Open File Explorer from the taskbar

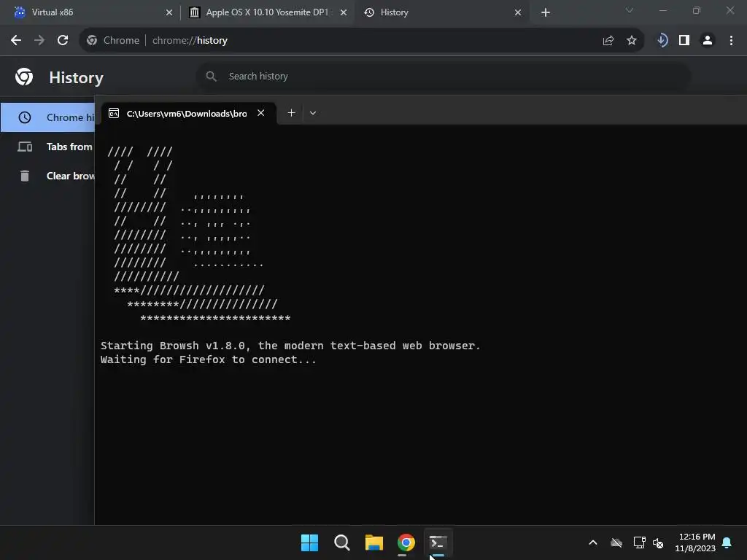tap(374, 542)
